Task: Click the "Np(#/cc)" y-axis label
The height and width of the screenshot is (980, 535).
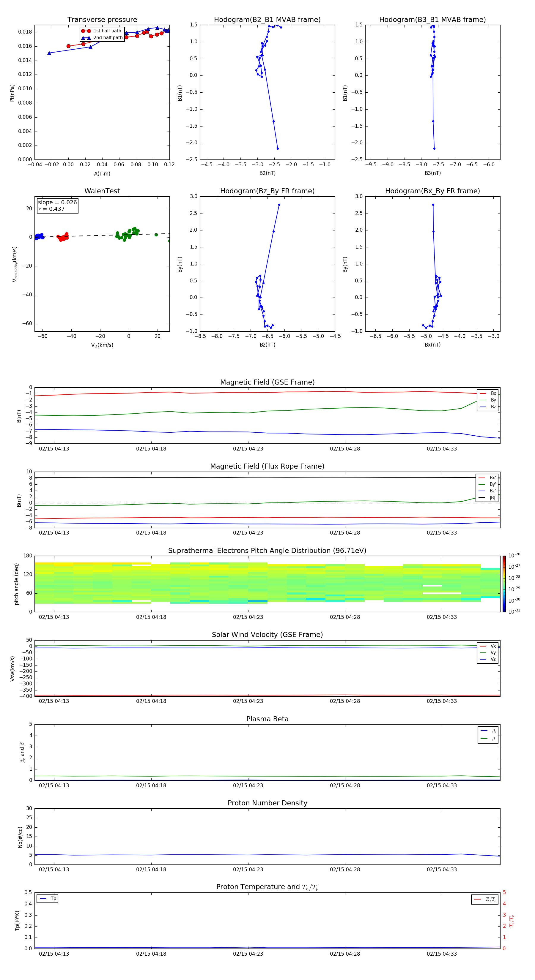Action: [x=20, y=837]
